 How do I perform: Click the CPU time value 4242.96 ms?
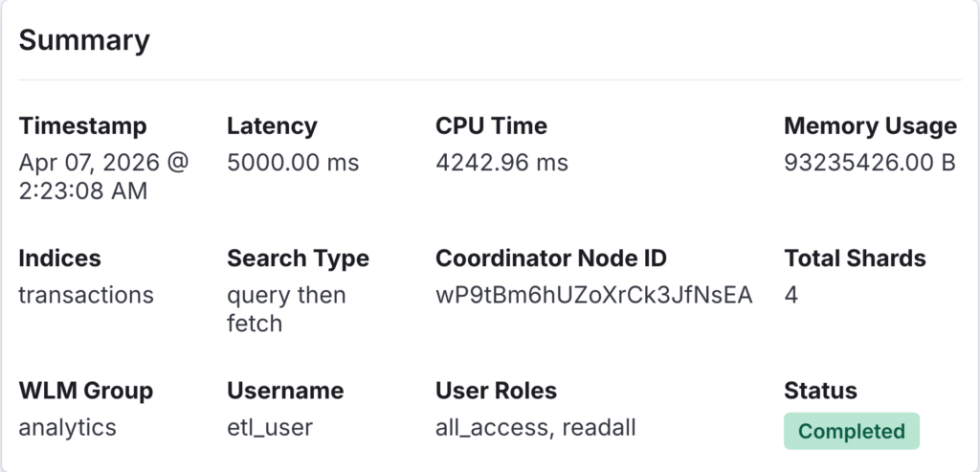click(501, 163)
